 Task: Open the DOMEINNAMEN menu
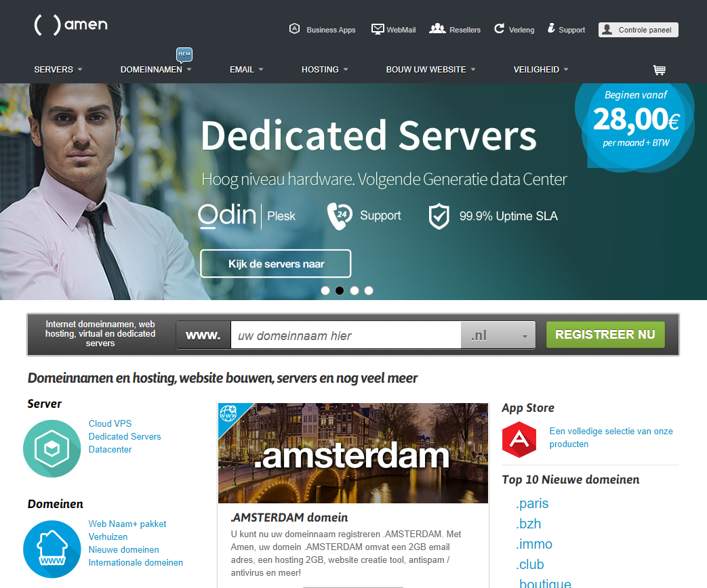click(x=152, y=69)
